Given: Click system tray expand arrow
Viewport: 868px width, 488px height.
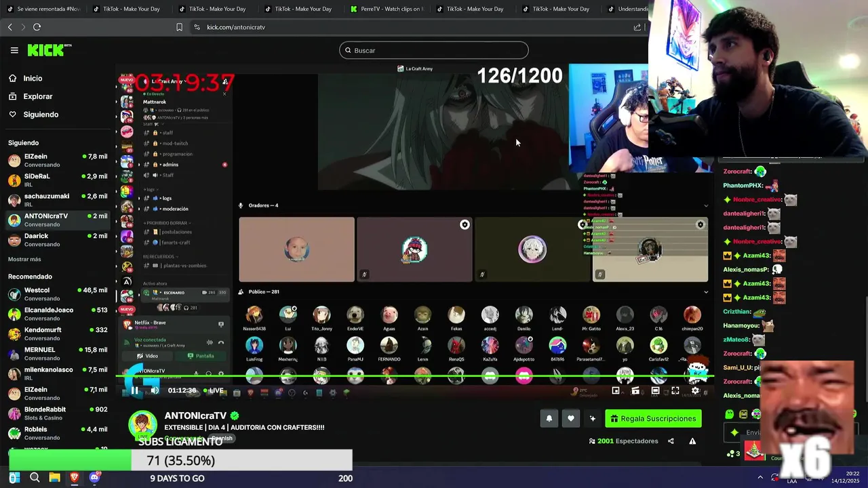Looking at the screenshot, I should coord(760,478).
